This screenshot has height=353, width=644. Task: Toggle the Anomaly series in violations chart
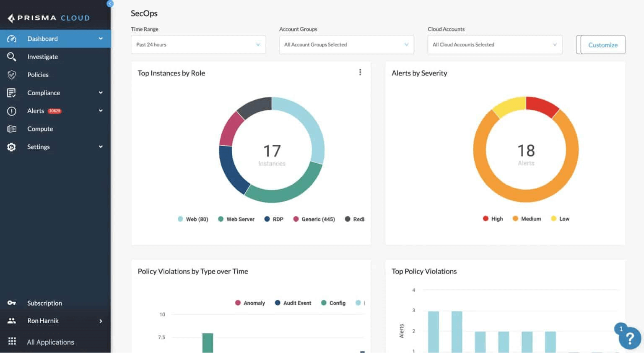(250, 303)
